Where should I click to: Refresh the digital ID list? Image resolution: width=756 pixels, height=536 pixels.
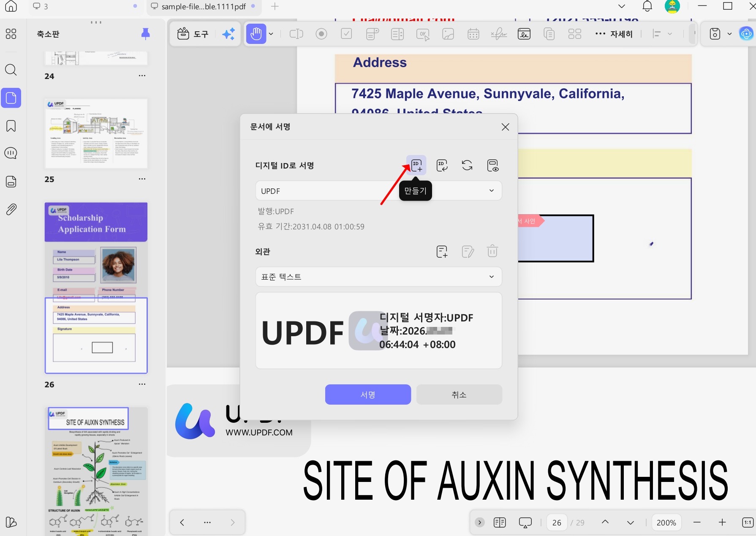tap(467, 165)
